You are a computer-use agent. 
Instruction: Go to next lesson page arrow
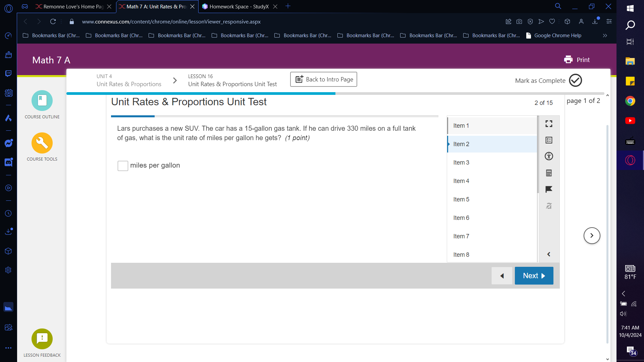click(x=592, y=236)
